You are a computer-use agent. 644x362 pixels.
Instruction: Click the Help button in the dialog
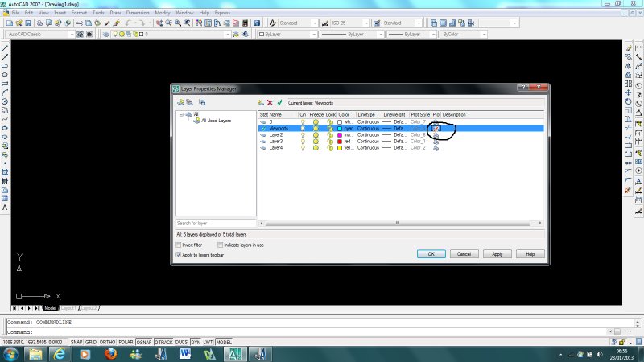tap(530, 254)
